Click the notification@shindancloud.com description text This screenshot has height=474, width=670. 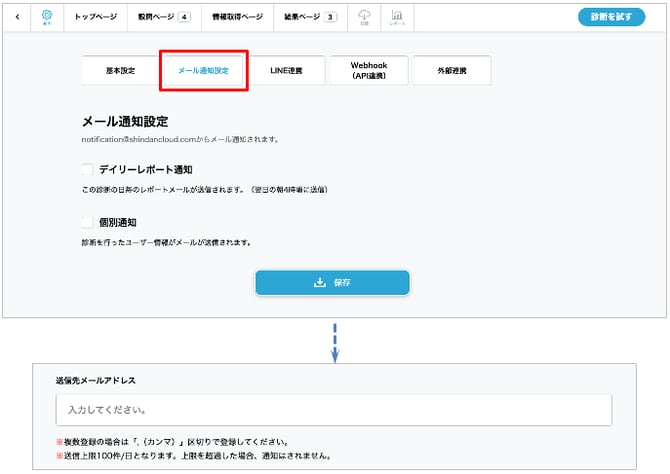click(x=180, y=139)
